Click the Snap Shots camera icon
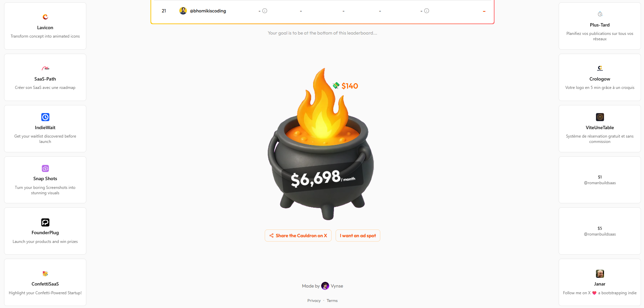 tap(45, 168)
